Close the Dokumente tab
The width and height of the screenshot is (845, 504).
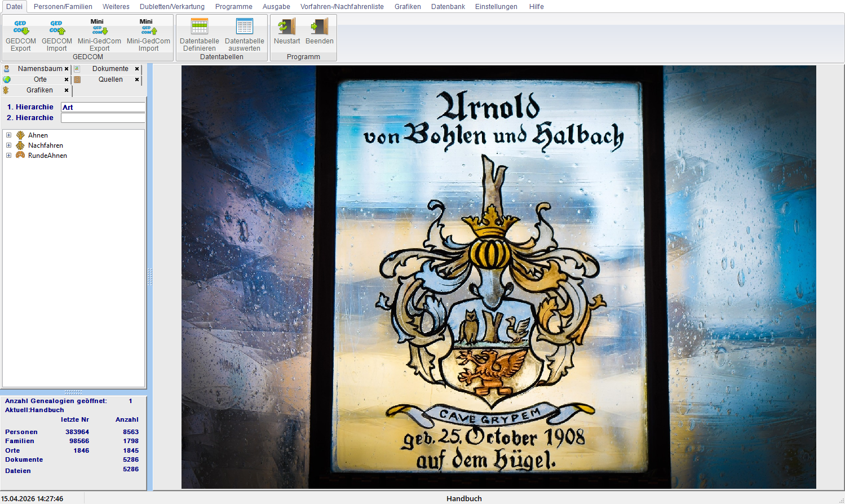click(137, 69)
